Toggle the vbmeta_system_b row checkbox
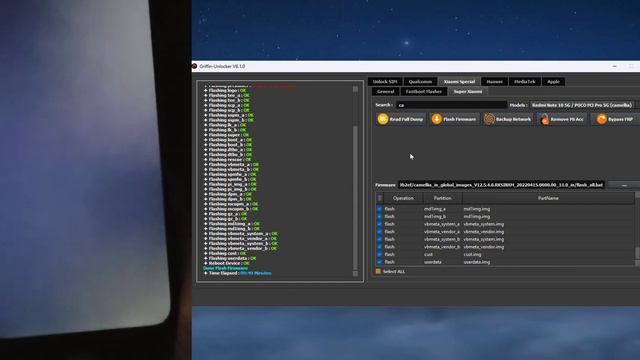This screenshot has height=360, width=640. (x=379, y=239)
